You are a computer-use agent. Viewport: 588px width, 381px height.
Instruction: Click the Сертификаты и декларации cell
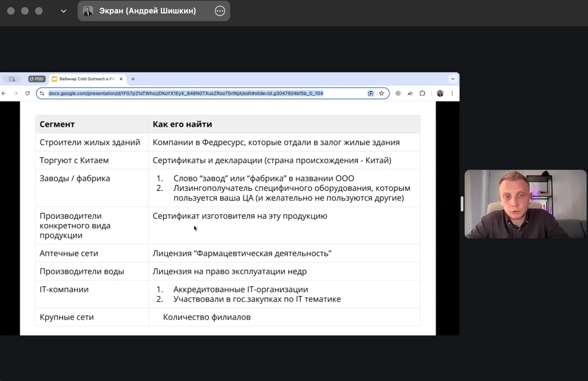284,160
